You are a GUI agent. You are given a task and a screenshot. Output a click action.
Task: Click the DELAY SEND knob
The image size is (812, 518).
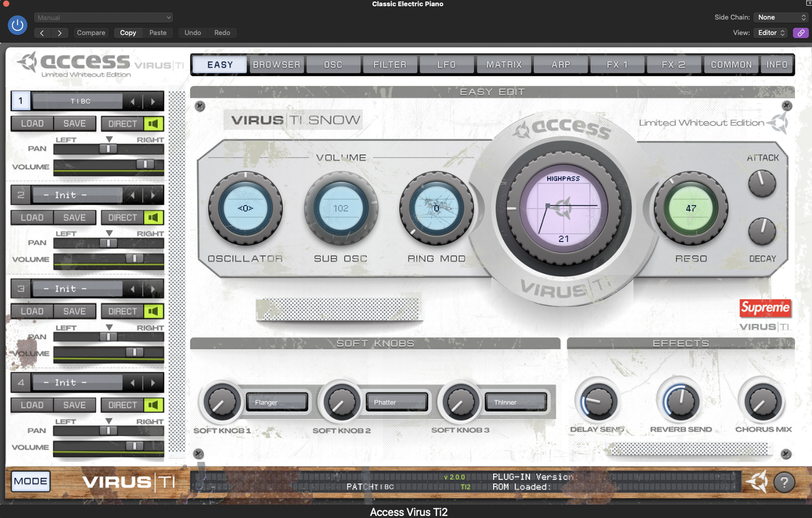tap(598, 401)
